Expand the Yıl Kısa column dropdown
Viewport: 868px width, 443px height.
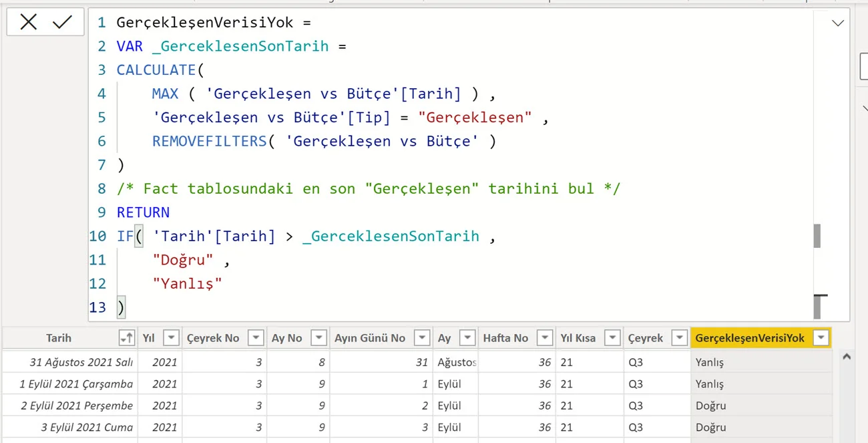tap(612, 339)
